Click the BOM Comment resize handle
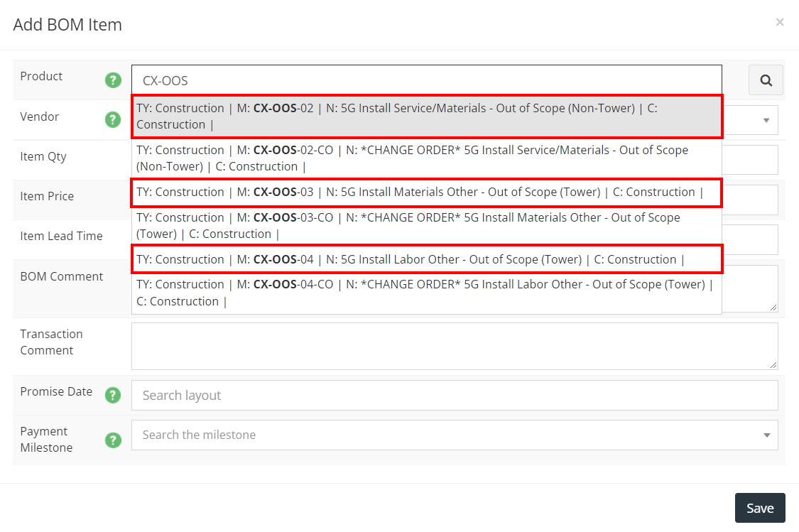 [773, 308]
